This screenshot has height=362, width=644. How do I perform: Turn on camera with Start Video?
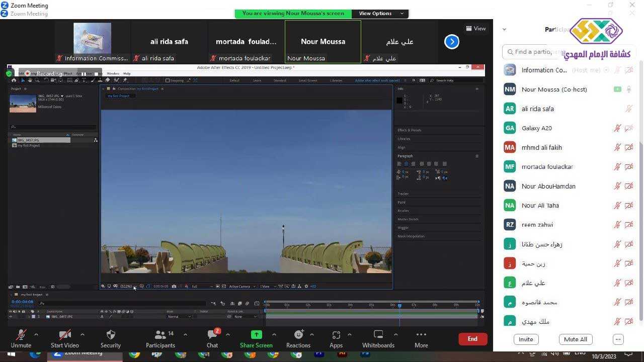(x=65, y=335)
